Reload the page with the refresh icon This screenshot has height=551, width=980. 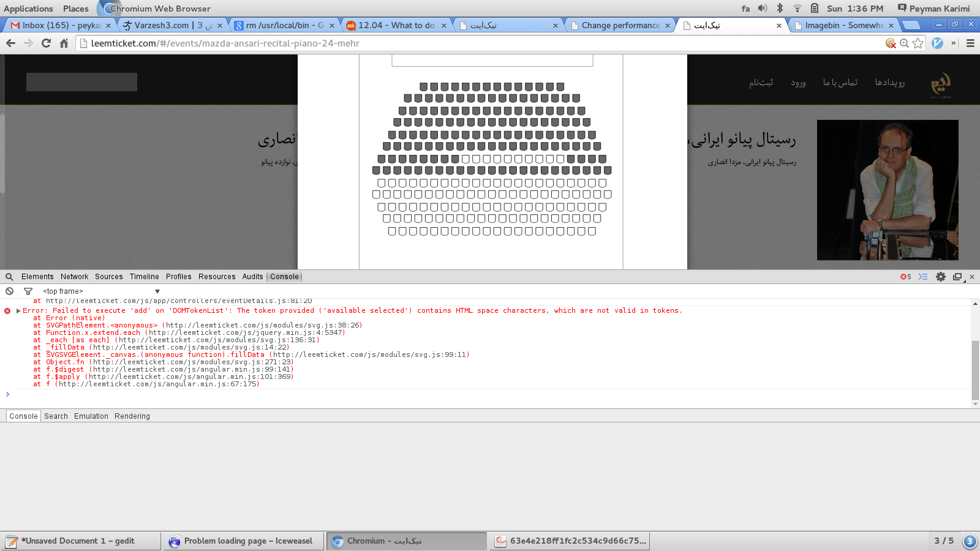point(46,43)
